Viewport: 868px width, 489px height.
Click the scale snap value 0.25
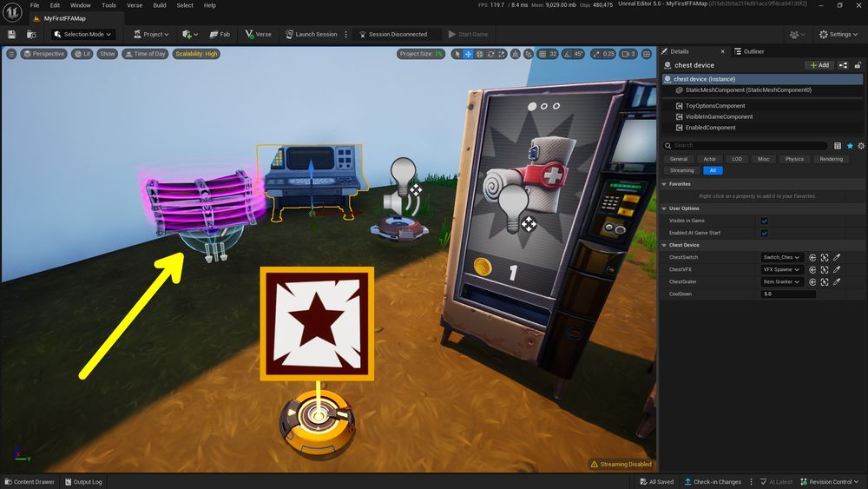pos(608,54)
